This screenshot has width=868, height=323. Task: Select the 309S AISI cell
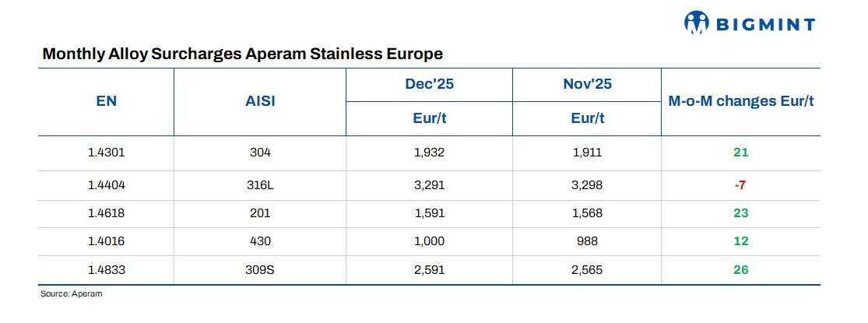pos(260,270)
